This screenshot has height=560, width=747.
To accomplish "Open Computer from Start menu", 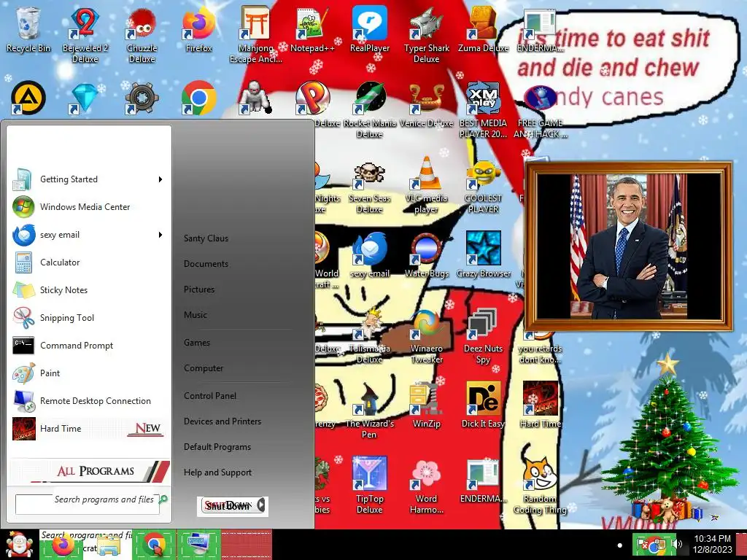I will click(204, 368).
